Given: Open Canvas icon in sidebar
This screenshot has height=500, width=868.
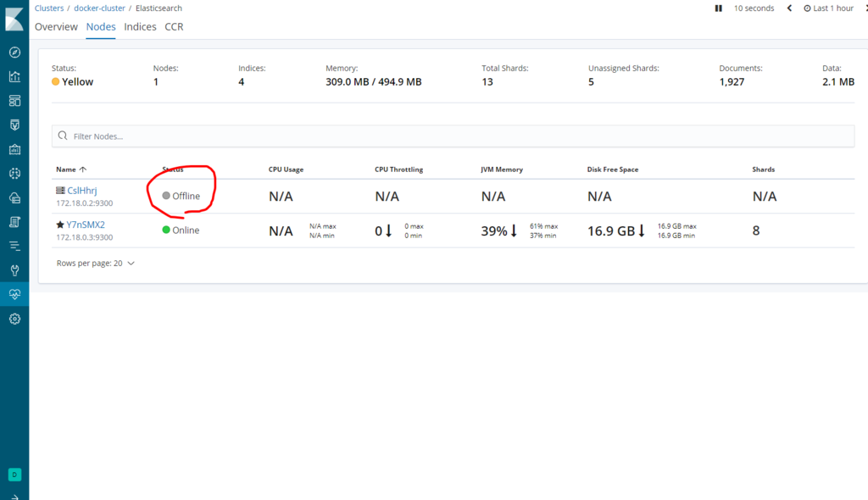Looking at the screenshot, I should coord(15,149).
